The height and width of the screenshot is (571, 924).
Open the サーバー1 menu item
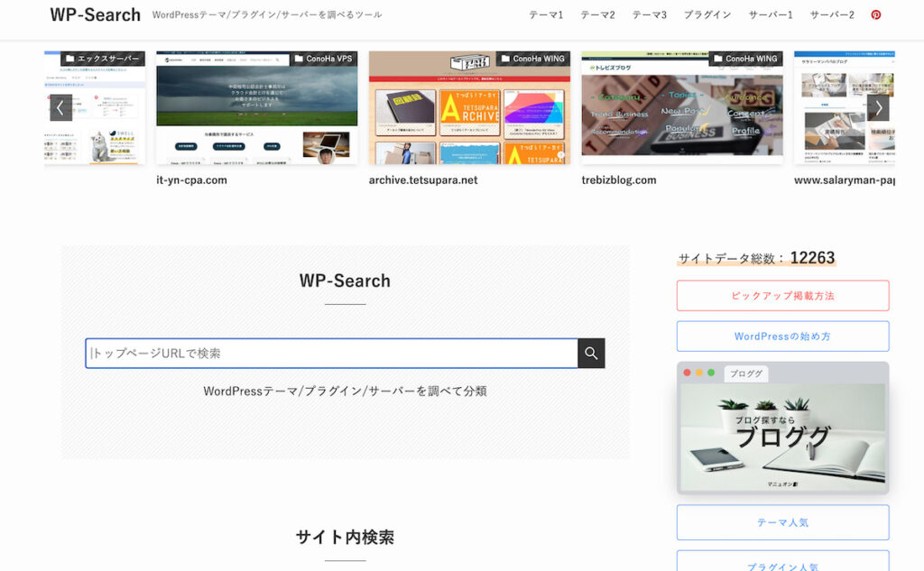tap(771, 14)
